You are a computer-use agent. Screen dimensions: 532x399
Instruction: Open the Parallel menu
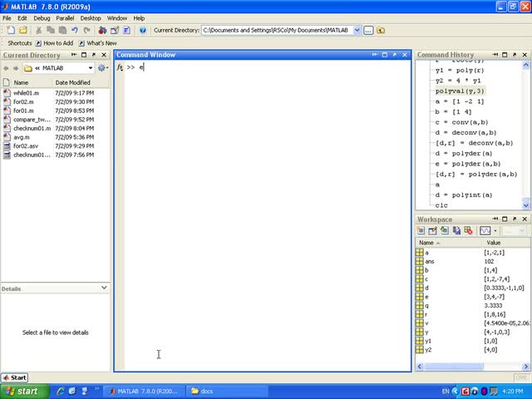(65, 18)
